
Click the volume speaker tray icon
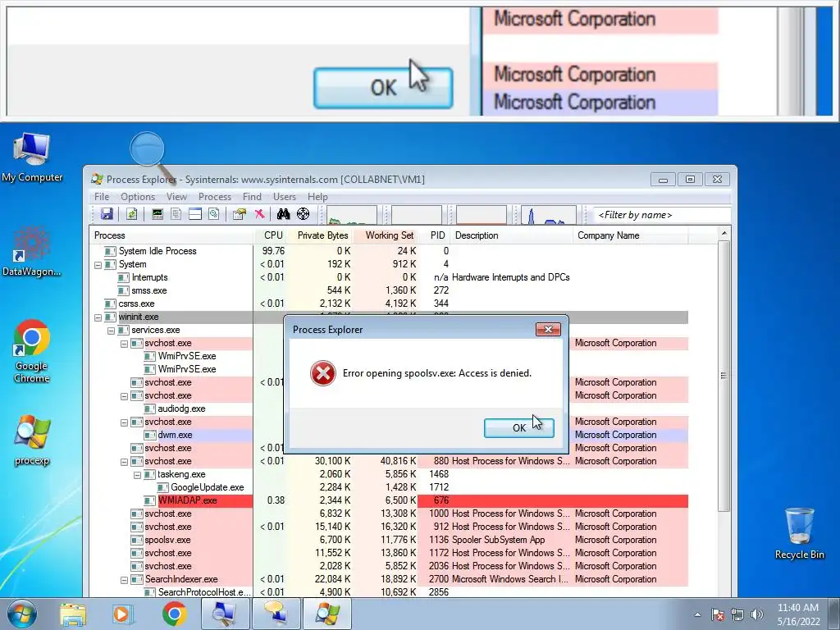pyautogui.click(x=757, y=614)
